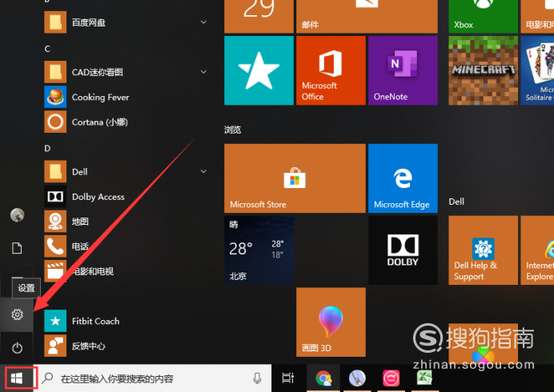Open the Microsoft Solitaire tile

537,70
